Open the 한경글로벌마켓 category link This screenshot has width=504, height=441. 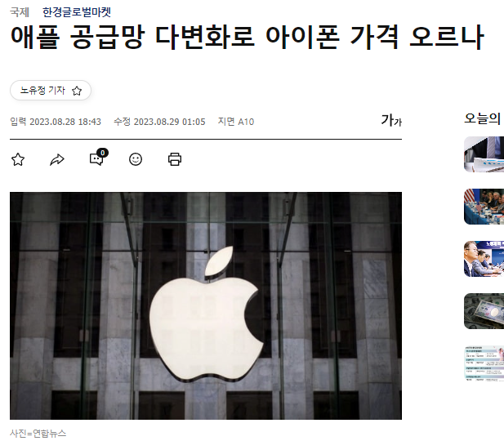(x=77, y=12)
